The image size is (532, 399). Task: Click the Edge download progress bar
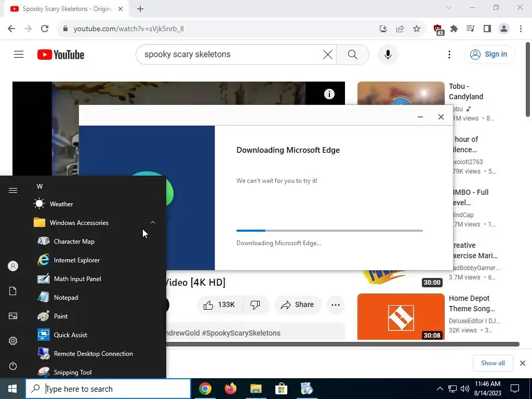(329, 231)
